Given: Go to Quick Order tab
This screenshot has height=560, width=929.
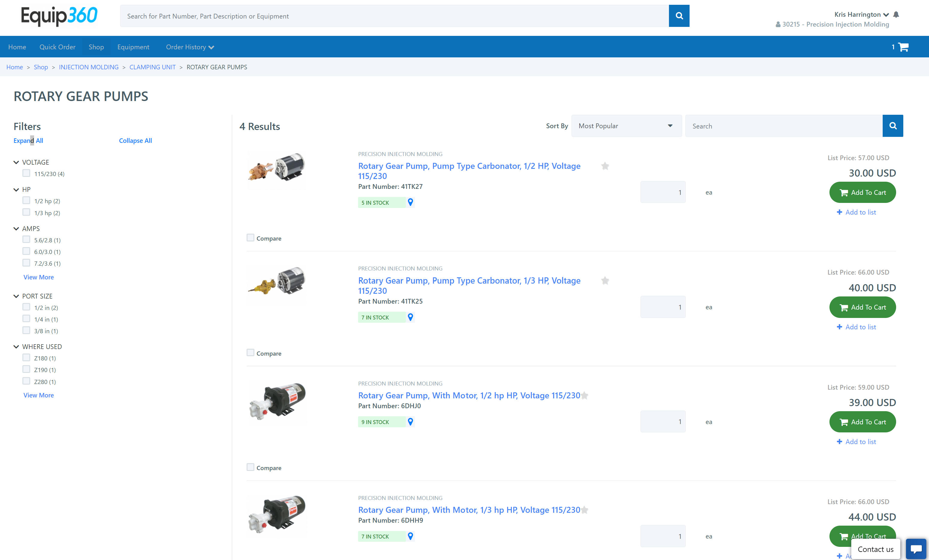Looking at the screenshot, I should (57, 47).
